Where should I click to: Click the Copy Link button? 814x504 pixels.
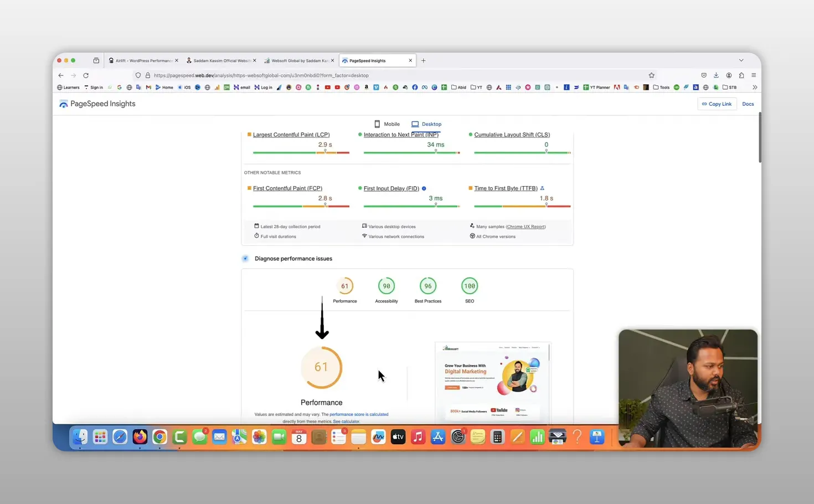pyautogui.click(x=717, y=104)
